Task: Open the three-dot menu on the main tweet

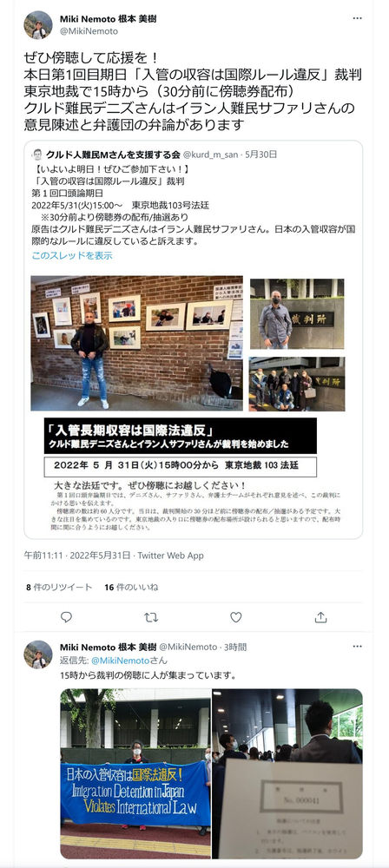Action: pyautogui.click(x=357, y=18)
